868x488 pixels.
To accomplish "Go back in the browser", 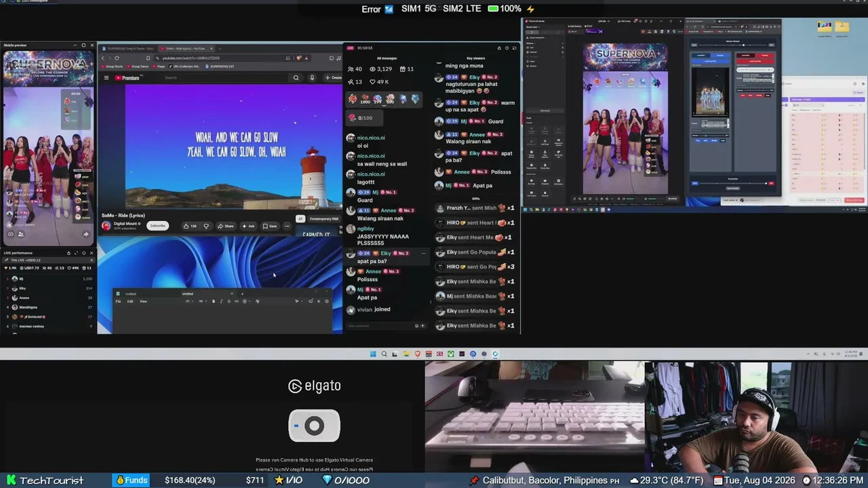I will click(x=104, y=58).
